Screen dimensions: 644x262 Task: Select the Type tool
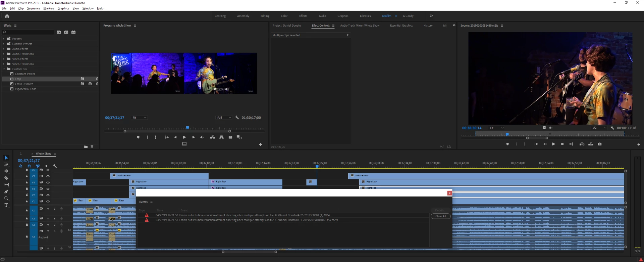click(6, 205)
